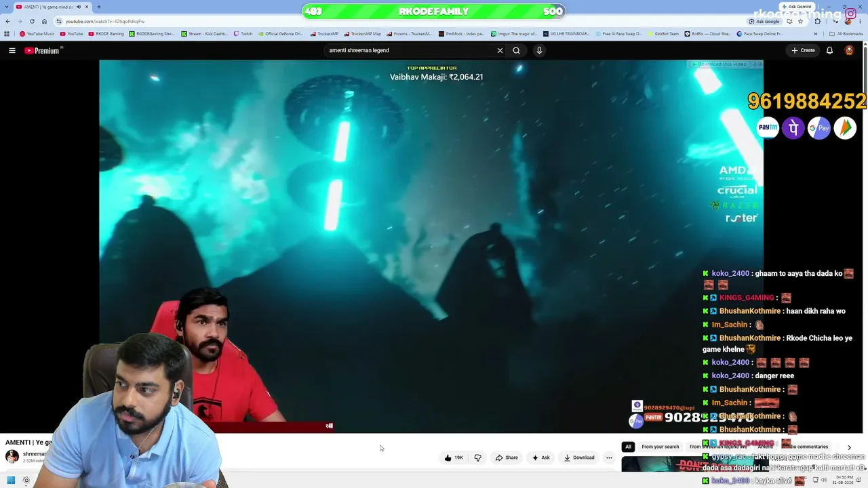
Task: Open a new browser tab
Action: (x=99, y=7)
